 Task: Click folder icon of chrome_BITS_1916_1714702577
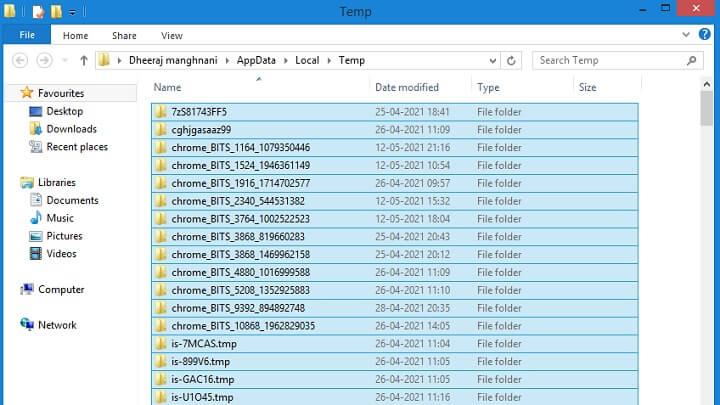click(161, 183)
